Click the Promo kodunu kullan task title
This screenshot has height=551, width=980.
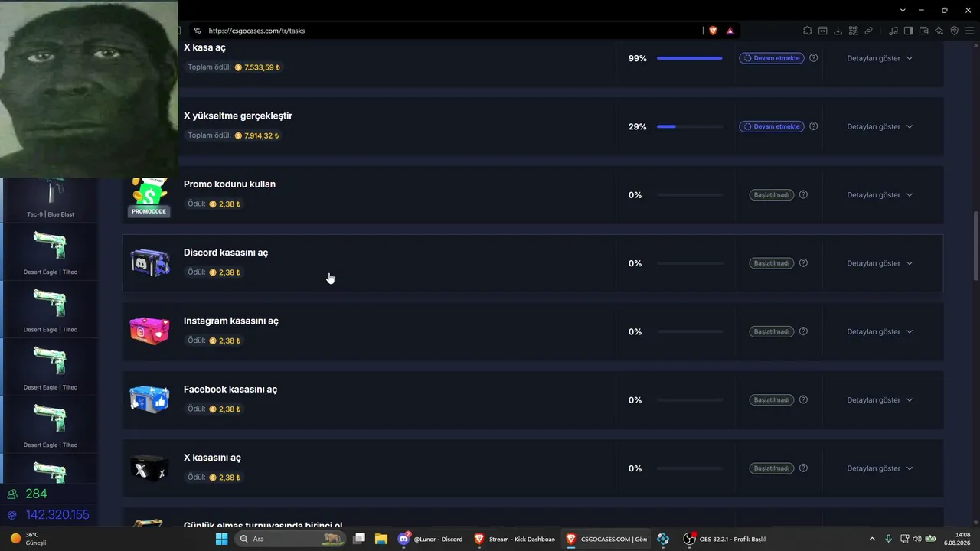tap(230, 184)
